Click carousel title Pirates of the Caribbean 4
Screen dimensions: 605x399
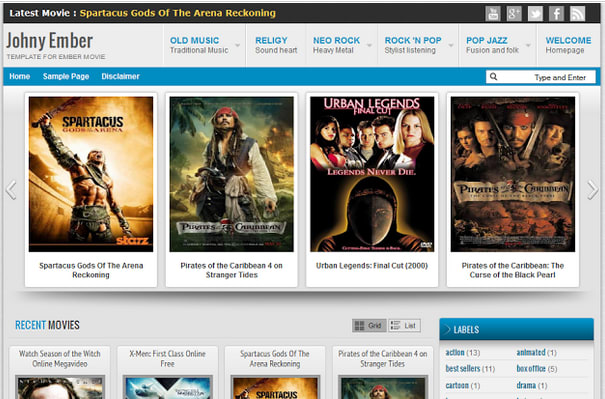[x=232, y=270]
